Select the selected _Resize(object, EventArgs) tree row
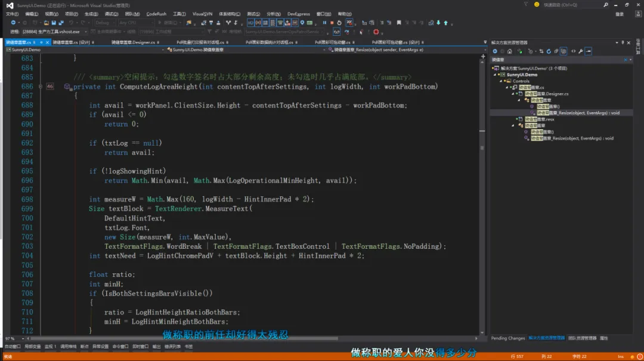Screen dimensions: 644x361 561,113
